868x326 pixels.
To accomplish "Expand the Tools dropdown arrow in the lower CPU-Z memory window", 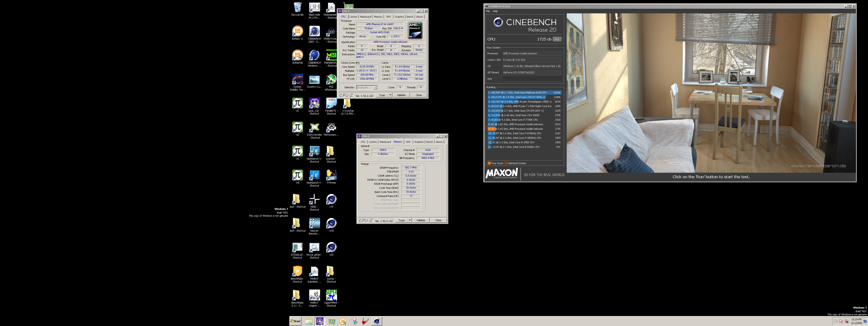I will pyautogui.click(x=410, y=220).
